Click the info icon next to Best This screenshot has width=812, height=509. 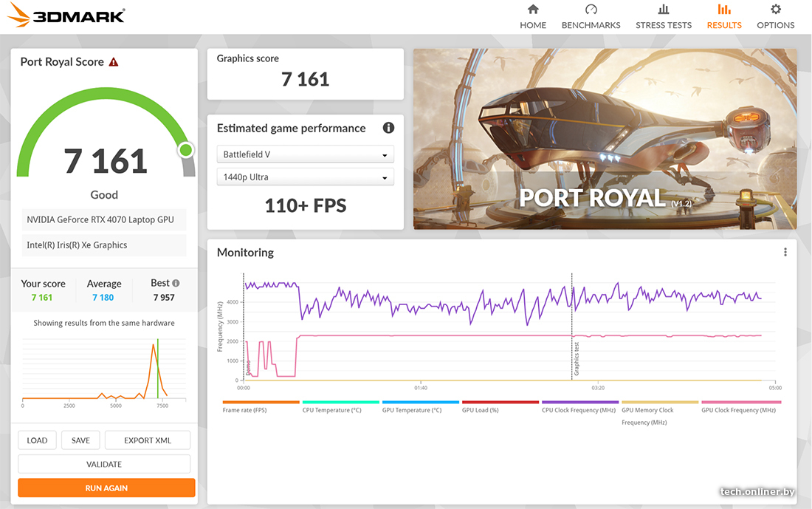(176, 283)
